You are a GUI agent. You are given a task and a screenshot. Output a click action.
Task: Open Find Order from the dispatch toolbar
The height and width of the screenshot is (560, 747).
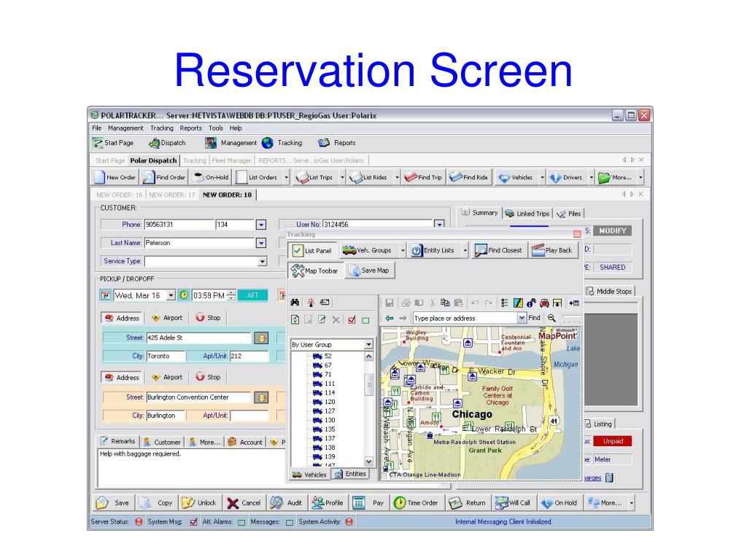(165, 177)
